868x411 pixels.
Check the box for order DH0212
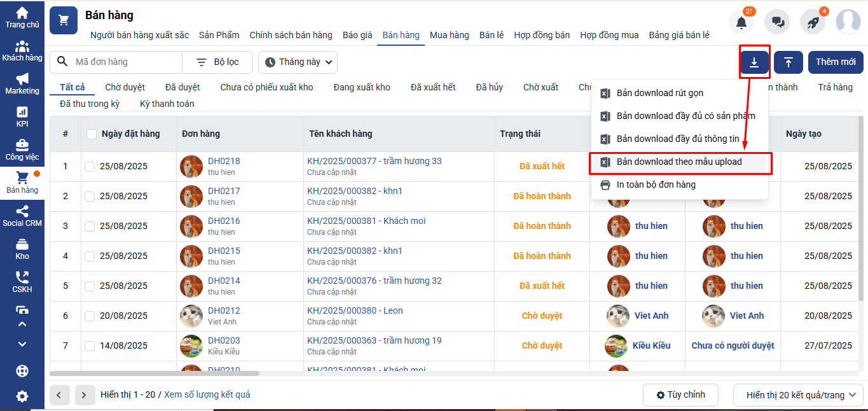pos(90,316)
